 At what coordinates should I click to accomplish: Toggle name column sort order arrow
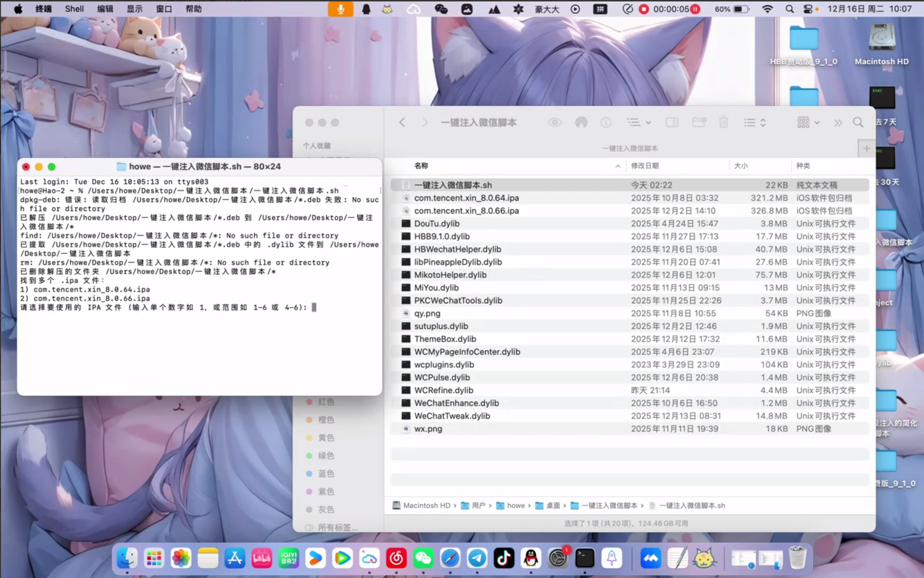click(618, 166)
